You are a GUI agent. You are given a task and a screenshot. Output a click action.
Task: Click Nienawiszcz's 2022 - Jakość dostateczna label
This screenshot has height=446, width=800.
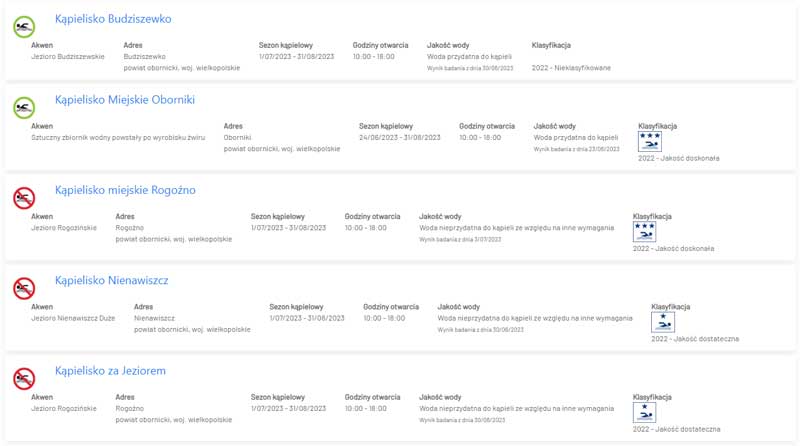point(695,339)
